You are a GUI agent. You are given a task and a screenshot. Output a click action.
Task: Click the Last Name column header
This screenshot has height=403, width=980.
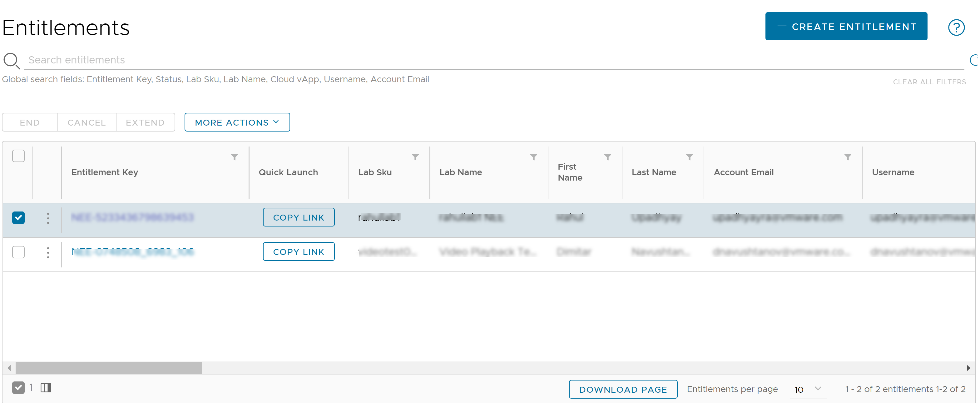654,172
